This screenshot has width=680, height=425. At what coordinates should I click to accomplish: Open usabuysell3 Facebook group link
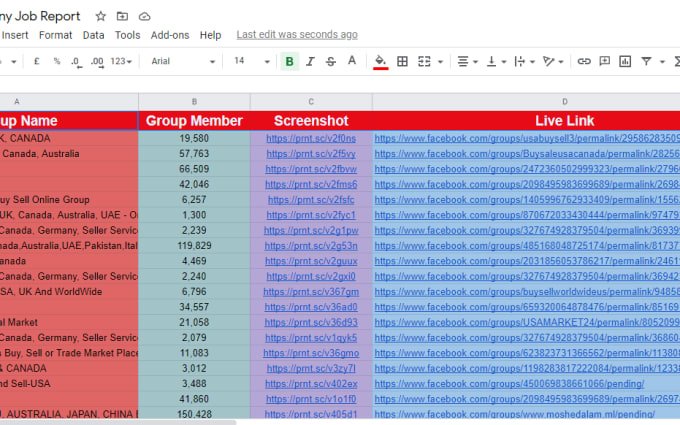pyautogui.click(x=527, y=138)
